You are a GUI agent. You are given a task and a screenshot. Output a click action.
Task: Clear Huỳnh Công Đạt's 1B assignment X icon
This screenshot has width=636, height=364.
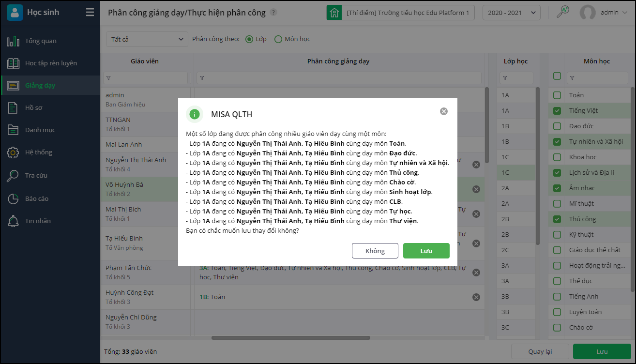(x=476, y=297)
